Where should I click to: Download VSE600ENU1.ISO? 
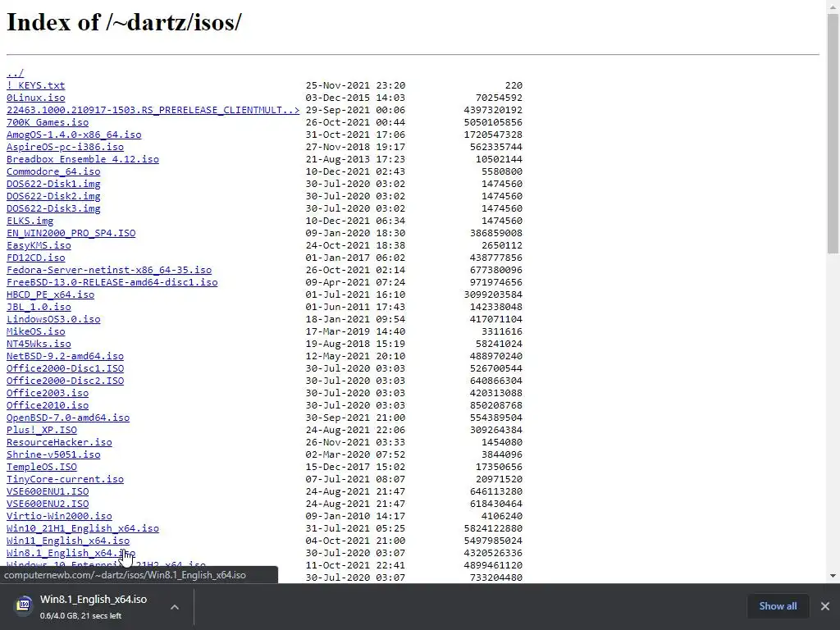pos(48,492)
